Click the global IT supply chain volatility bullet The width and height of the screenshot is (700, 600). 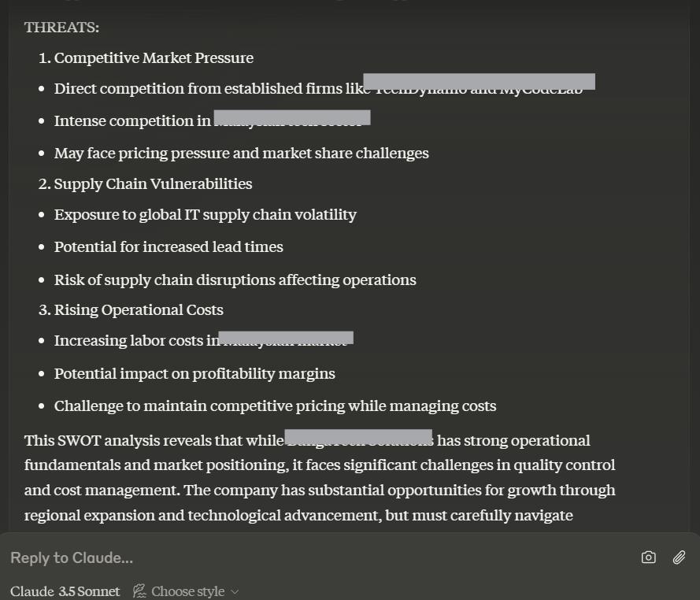[205, 215]
